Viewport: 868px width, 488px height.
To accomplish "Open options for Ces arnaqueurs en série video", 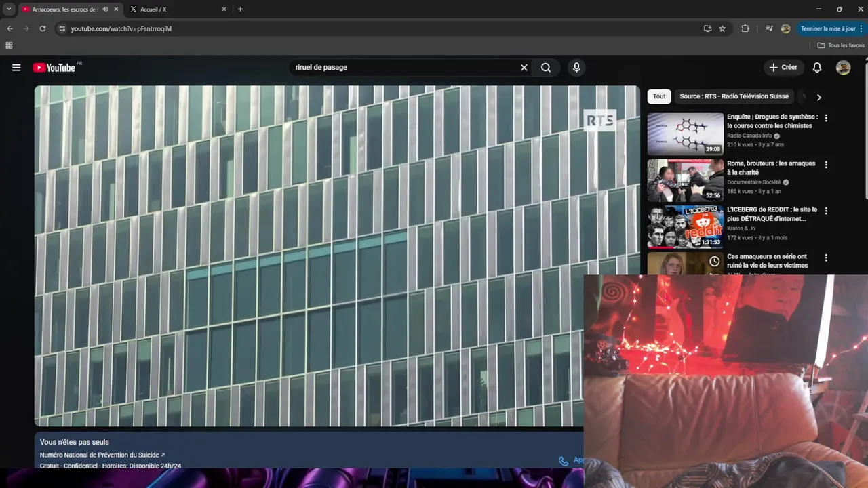I will click(x=825, y=258).
